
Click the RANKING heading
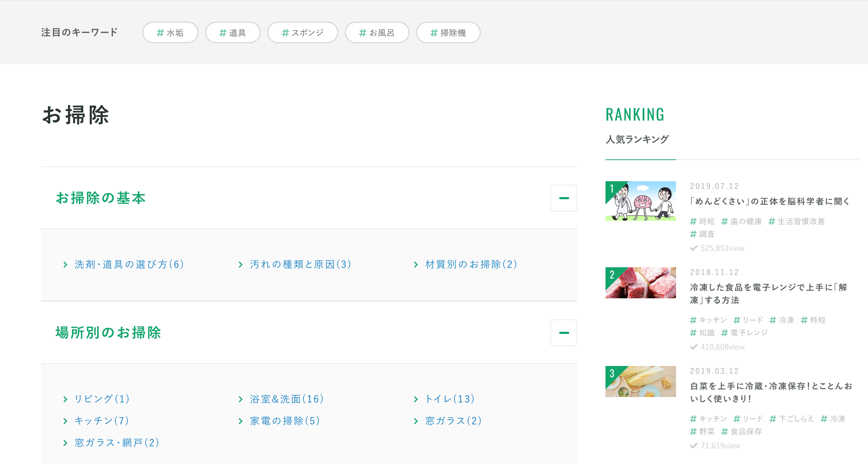(635, 115)
